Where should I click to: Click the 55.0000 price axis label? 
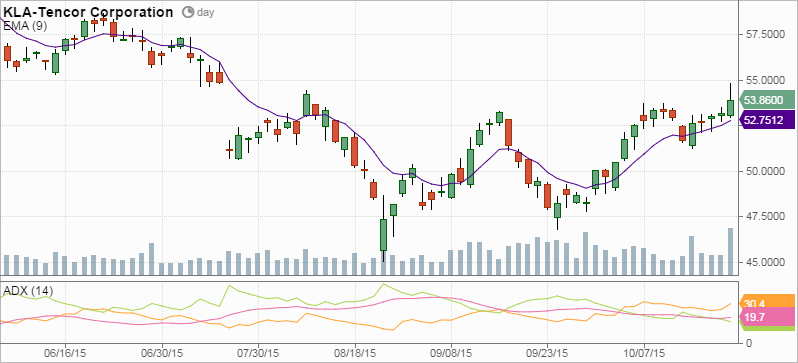point(766,80)
